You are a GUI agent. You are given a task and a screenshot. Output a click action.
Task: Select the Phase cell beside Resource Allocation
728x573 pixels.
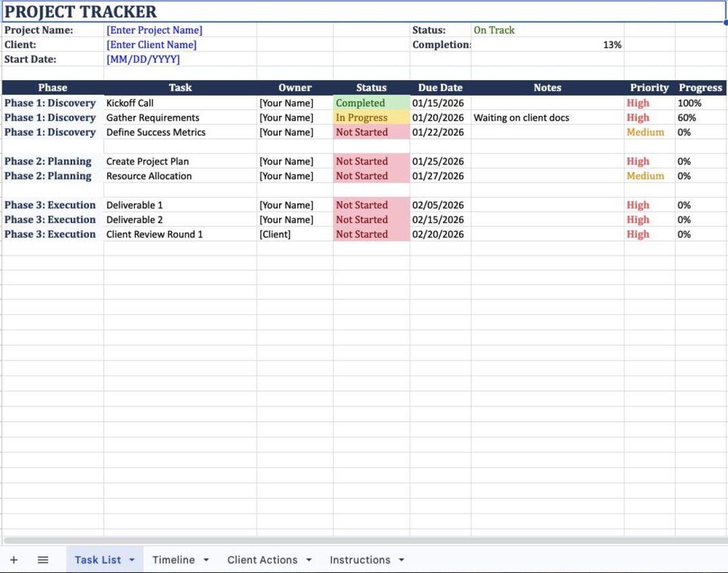[53, 175]
